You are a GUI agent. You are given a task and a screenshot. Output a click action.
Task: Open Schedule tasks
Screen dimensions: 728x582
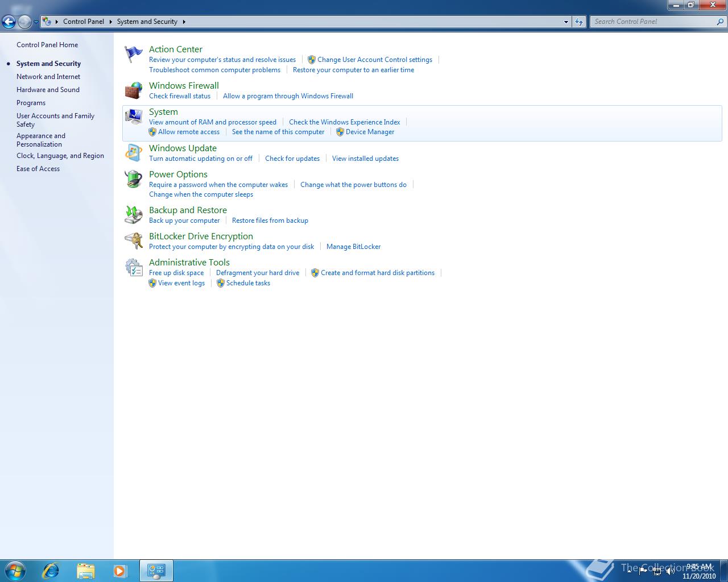(248, 283)
